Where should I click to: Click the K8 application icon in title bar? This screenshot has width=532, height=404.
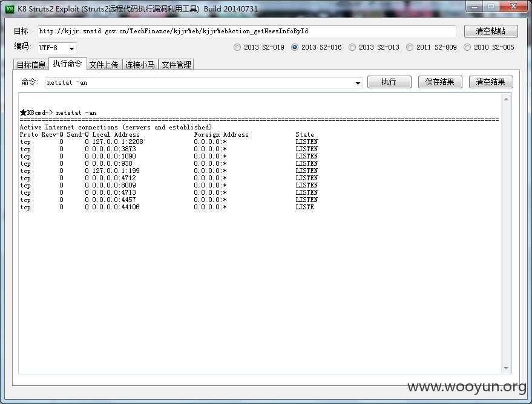click(10, 9)
